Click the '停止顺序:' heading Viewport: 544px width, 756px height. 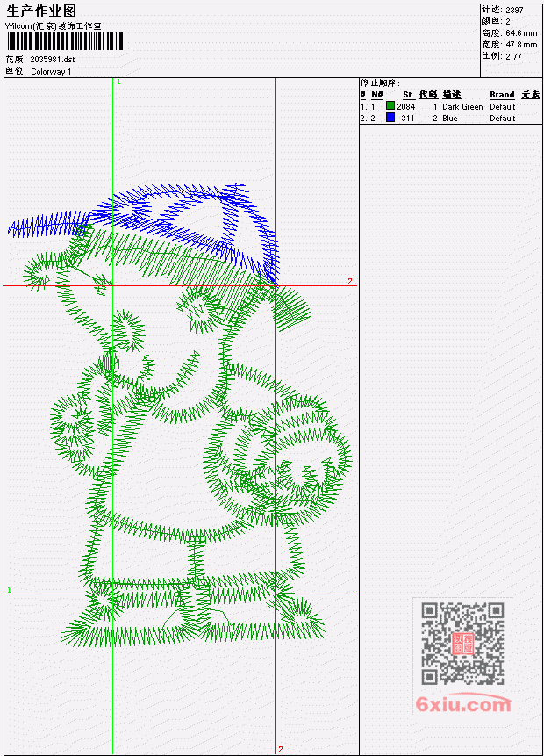pos(380,83)
